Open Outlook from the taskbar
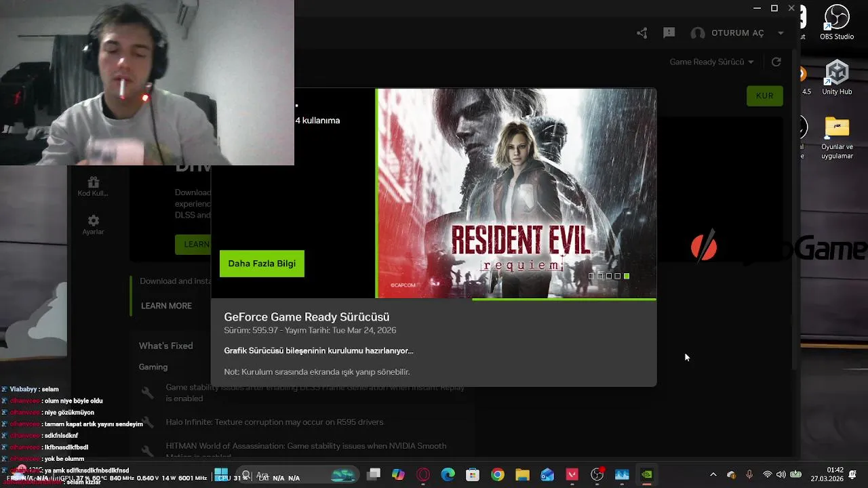Image resolution: width=868 pixels, height=488 pixels. [547, 475]
